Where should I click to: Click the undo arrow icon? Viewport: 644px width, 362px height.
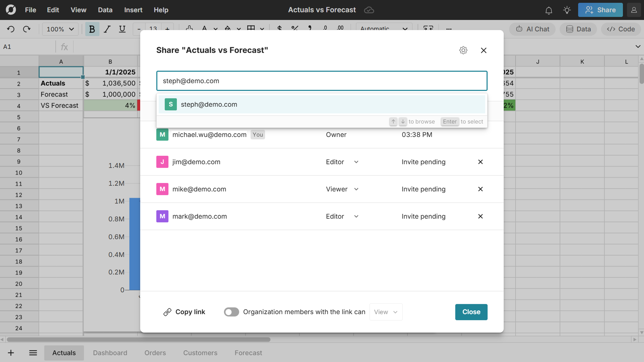coord(11,29)
